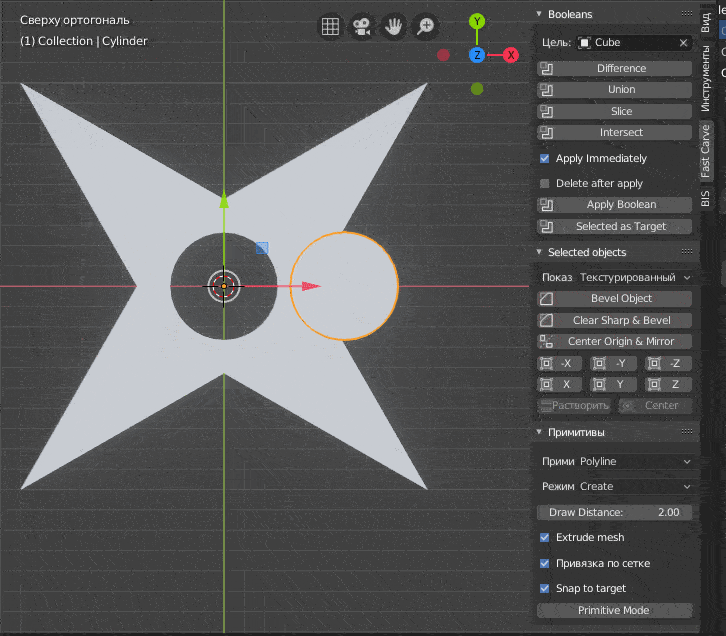Click the 3D cursor at origin
The height and width of the screenshot is (636, 726).
[x=224, y=286]
